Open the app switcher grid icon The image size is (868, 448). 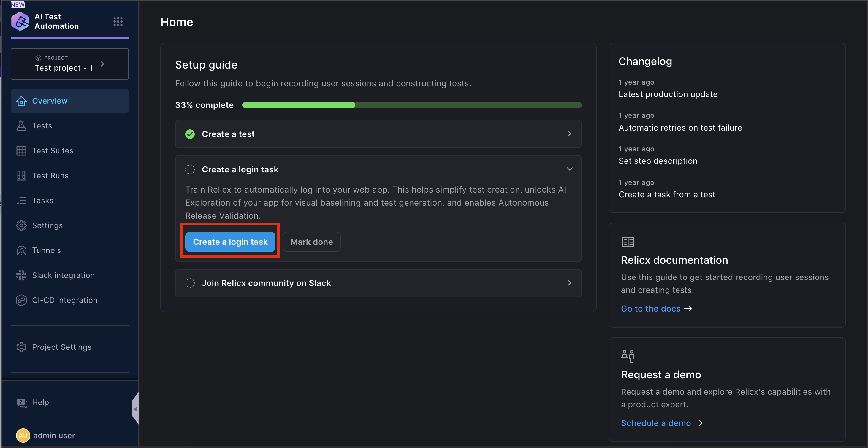tap(118, 22)
